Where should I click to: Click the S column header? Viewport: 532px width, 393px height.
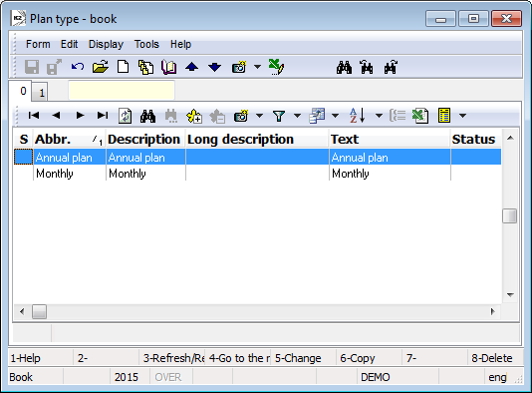[x=23, y=140]
